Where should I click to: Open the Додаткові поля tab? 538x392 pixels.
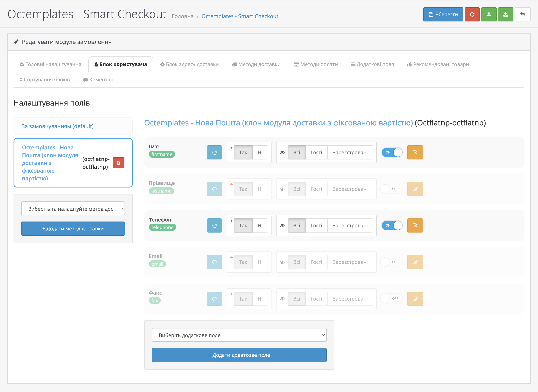click(372, 64)
